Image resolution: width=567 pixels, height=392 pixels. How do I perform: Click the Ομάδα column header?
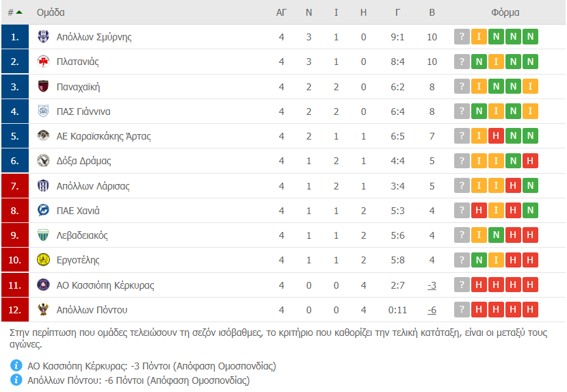point(51,12)
